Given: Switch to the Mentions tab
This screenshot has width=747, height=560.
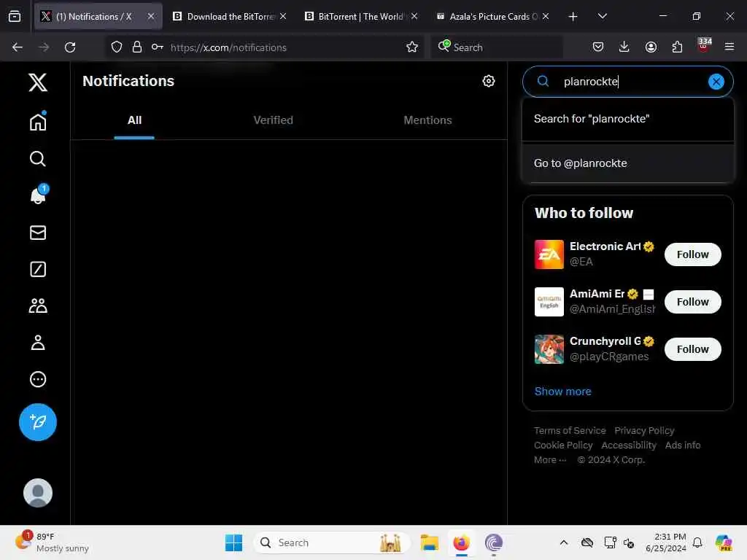Looking at the screenshot, I should click(x=427, y=120).
